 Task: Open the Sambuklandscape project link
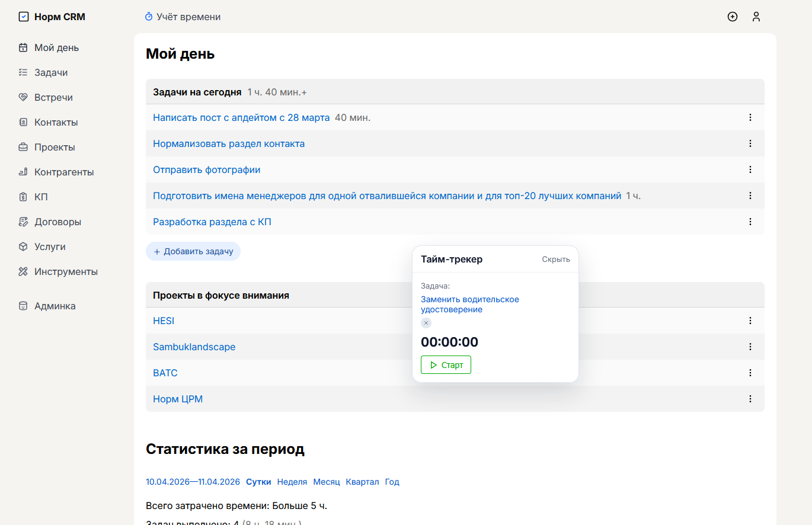pos(194,347)
